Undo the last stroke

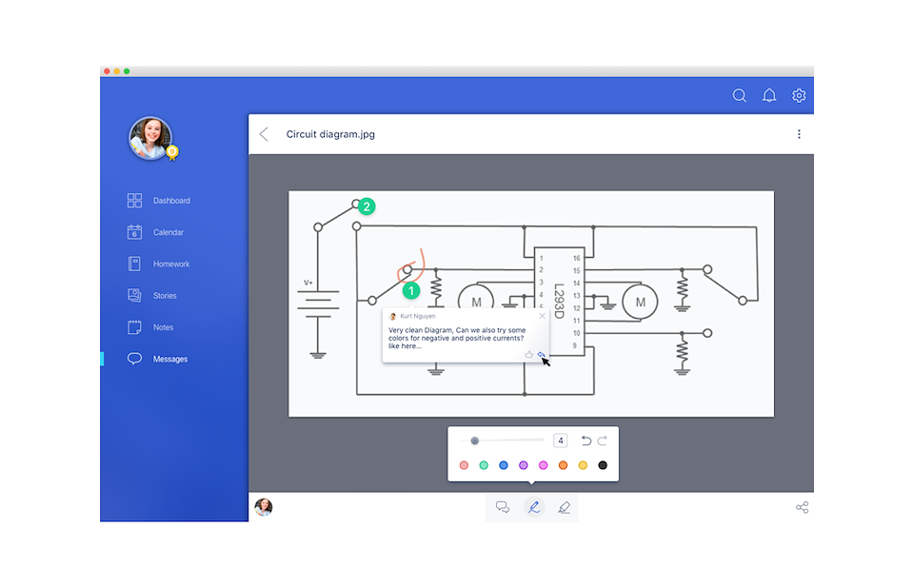(586, 441)
